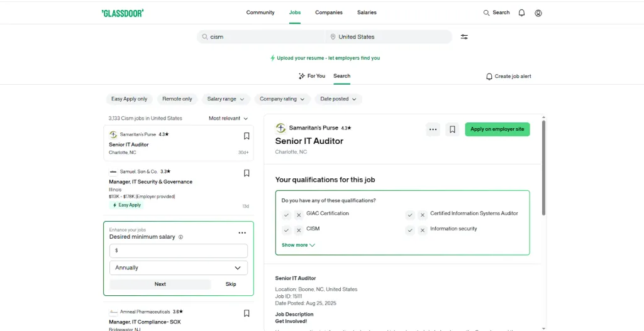This screenshot has width=644, height=331.
Task: Click Apply on employer site button
Action: [497, 129]
